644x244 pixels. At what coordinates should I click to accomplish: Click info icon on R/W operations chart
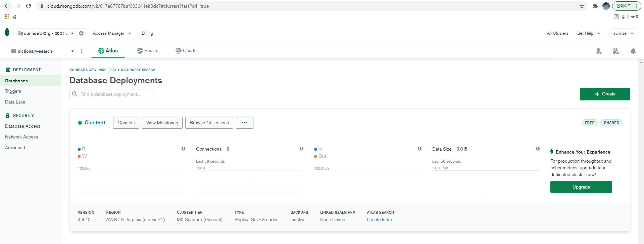pyautogui.click(x=183, y=149)
